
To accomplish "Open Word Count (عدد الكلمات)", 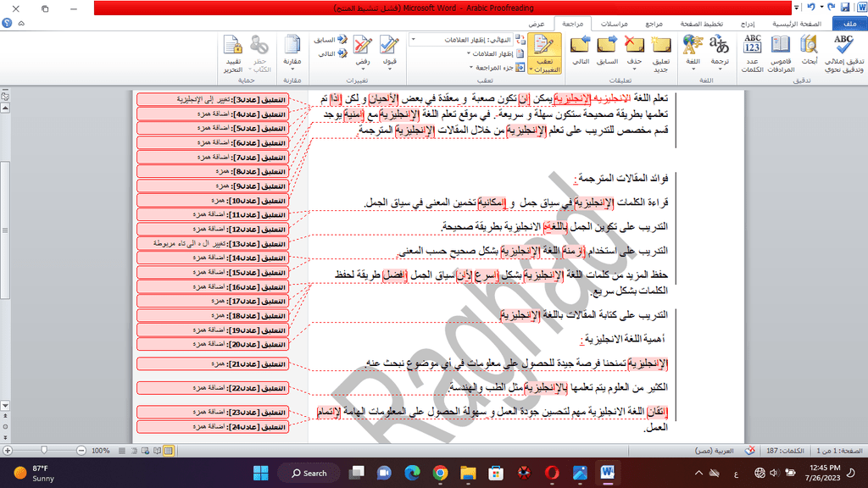I will point(753,53).
